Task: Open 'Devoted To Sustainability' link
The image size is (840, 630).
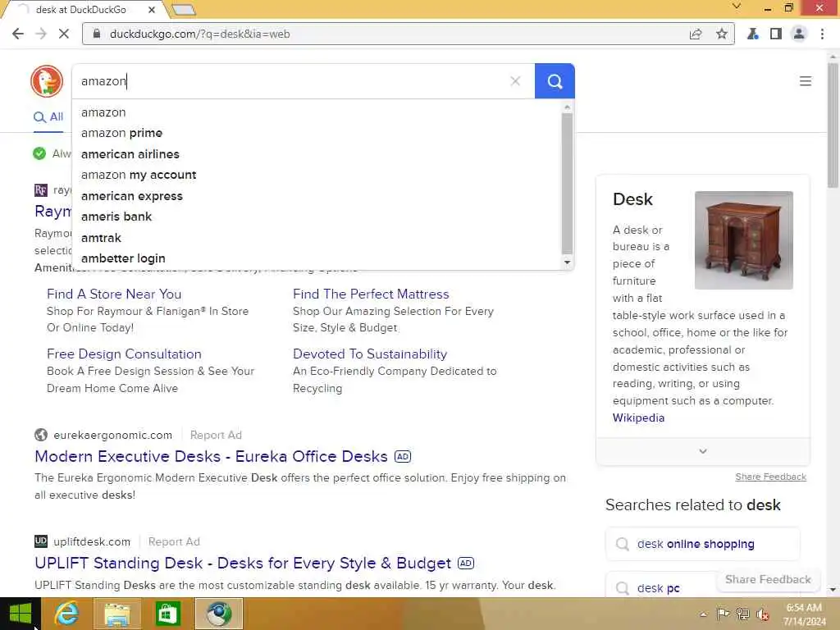Action: click(370, 354)
